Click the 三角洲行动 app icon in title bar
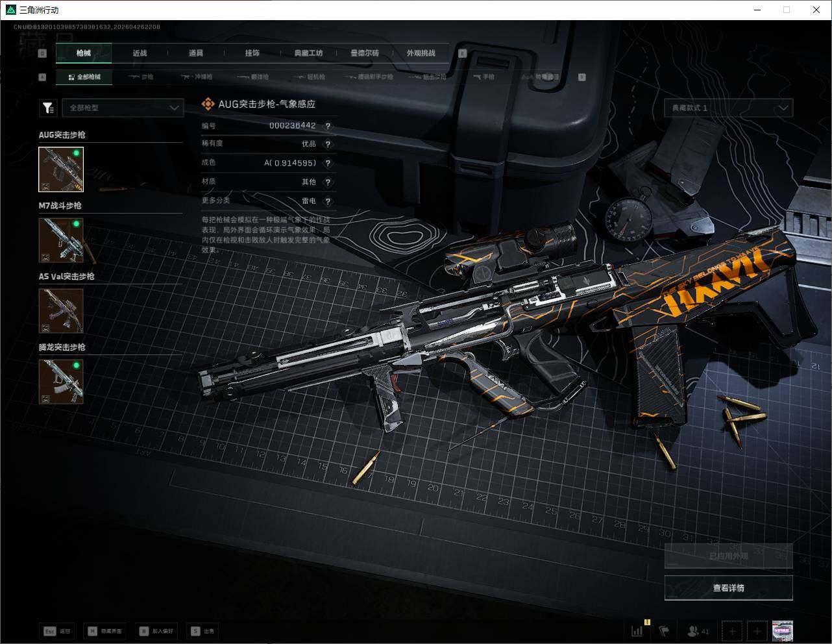This screenshot has height=644, width=832. point(10,10)
